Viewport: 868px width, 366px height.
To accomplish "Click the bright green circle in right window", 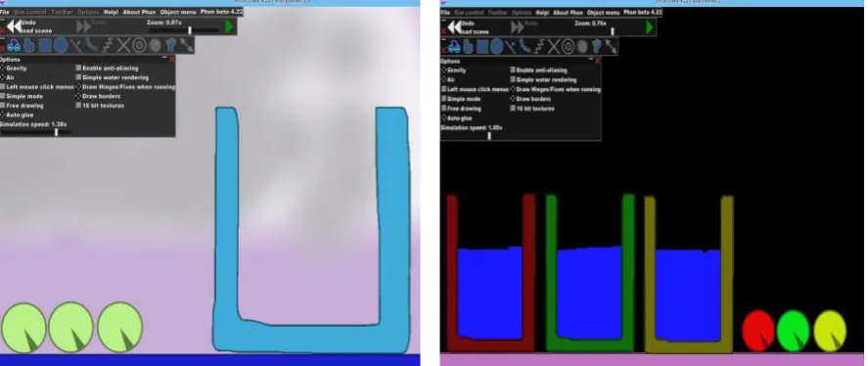I will 794,331.
